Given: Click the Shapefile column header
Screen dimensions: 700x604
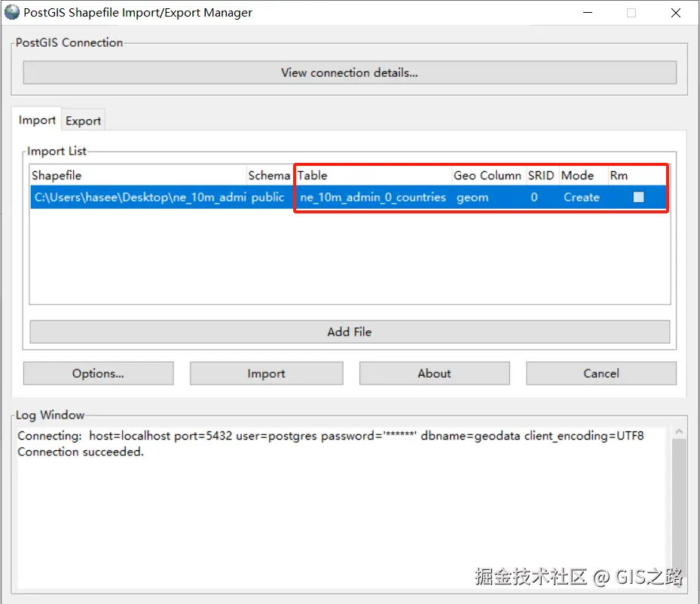Looking at the screenshot, I should [x=139, y=175].
